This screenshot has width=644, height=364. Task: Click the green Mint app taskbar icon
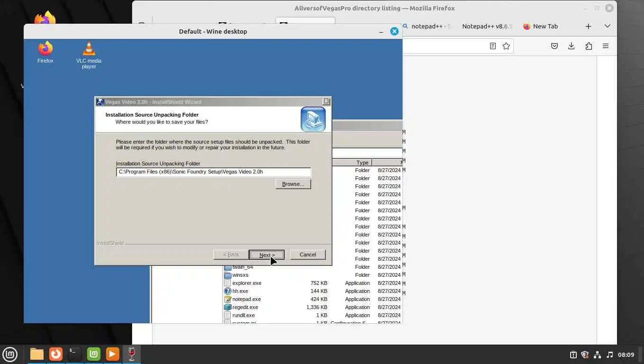(x=94, y=354)
